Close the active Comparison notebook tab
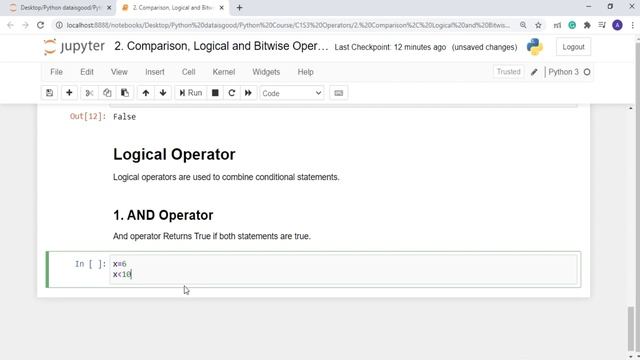This screenshot has width=640, height=360. click(221, 8)
